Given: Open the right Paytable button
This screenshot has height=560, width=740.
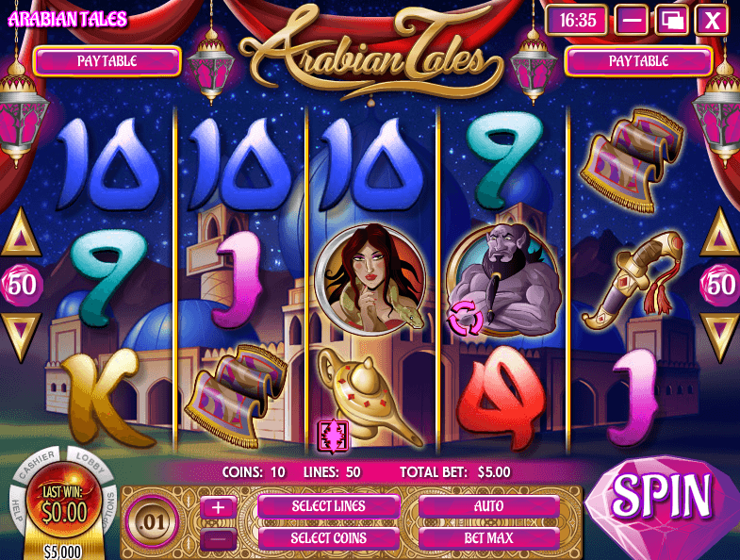Looking at the screenshot, I should tap(638, 61).
